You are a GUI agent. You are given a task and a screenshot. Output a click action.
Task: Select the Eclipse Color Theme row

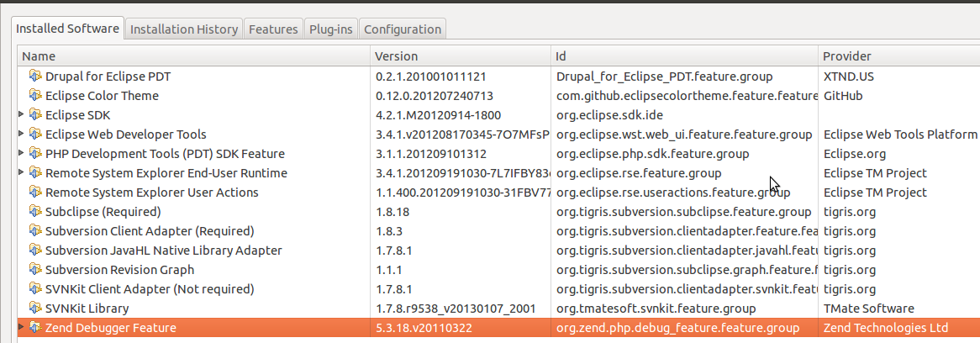[x=498, y=96]
